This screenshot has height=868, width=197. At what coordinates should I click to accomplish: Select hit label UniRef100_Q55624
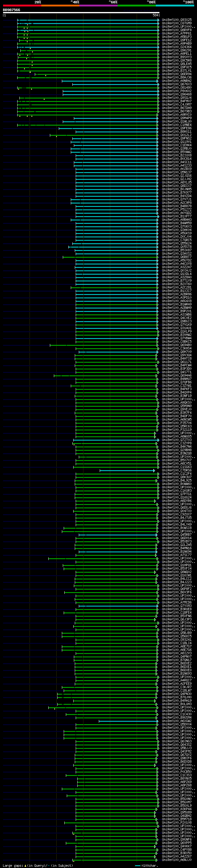tap(176, 243)
